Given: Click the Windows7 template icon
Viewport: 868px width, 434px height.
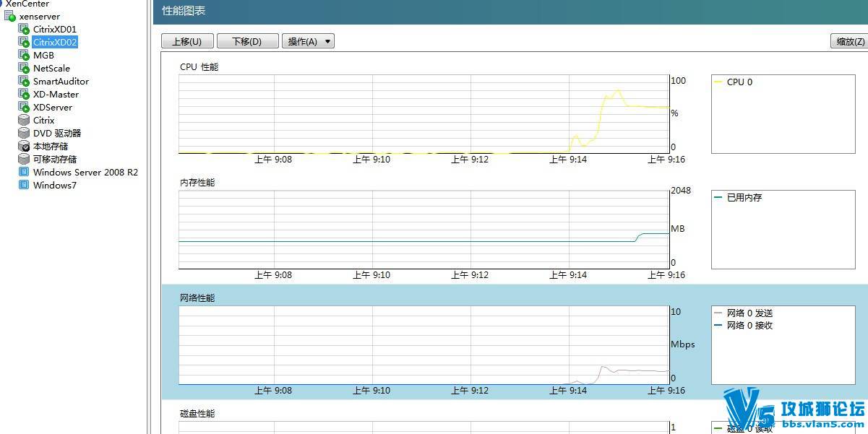Looking at the screenshot, I should [x=24, y=186].
